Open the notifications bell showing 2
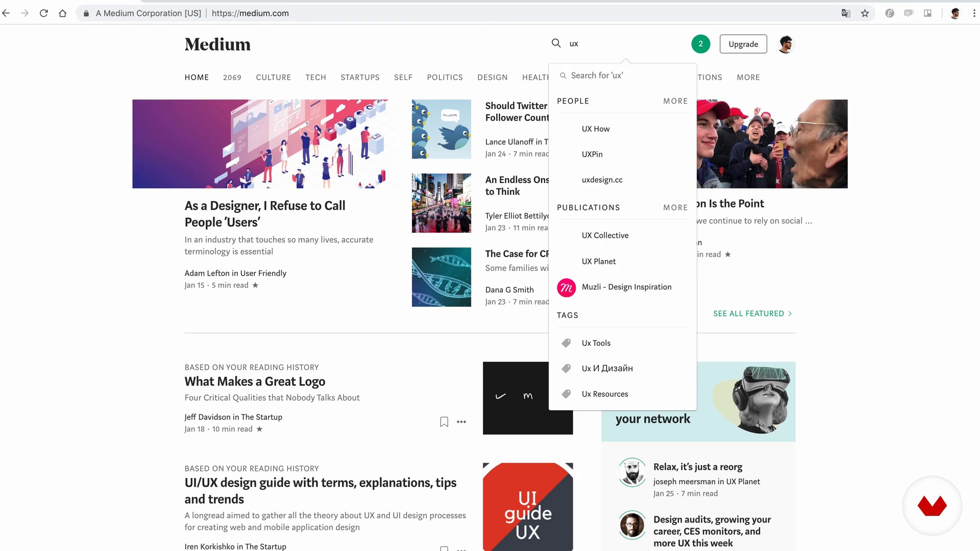 [x=700, y=44]
